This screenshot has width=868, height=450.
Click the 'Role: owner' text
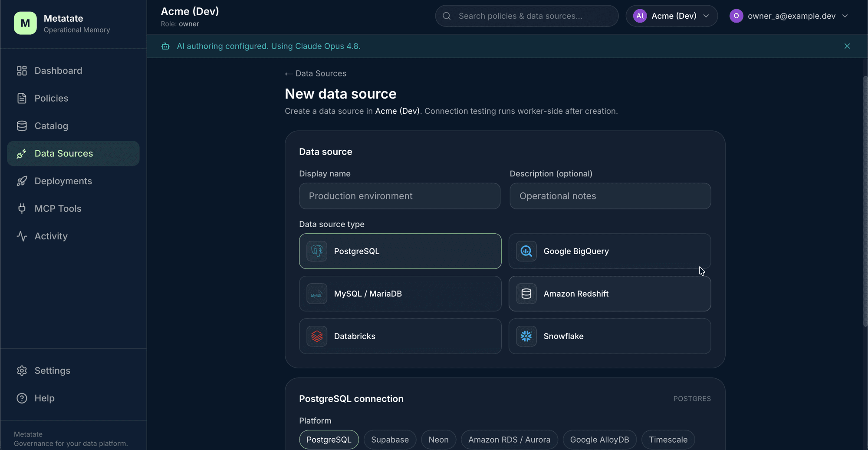pos(180,24)
